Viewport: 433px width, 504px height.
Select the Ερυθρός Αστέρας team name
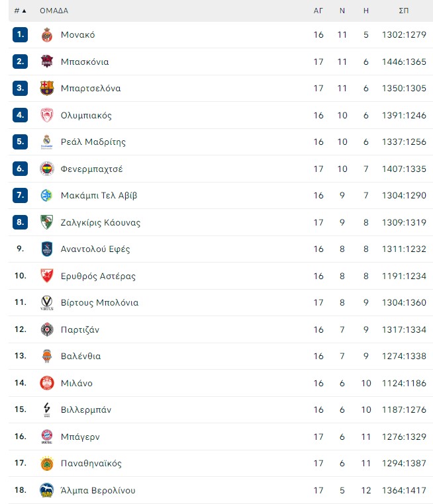(98, 276)
